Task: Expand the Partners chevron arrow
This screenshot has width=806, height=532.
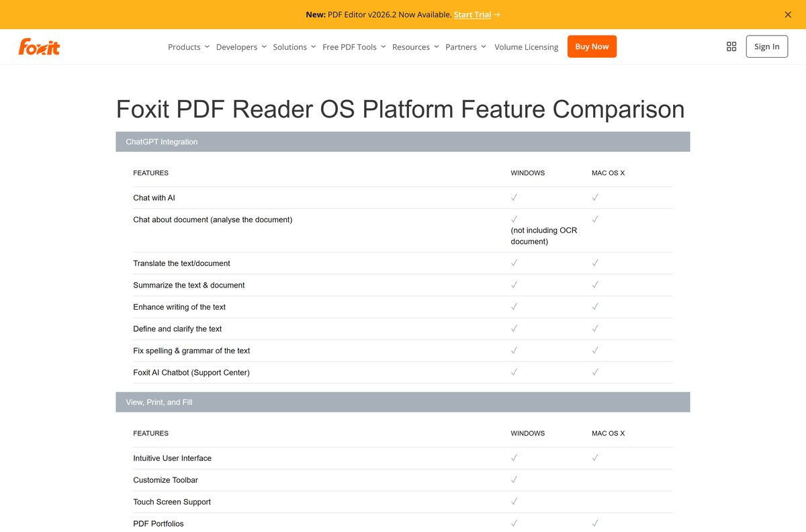Action: 484,47
